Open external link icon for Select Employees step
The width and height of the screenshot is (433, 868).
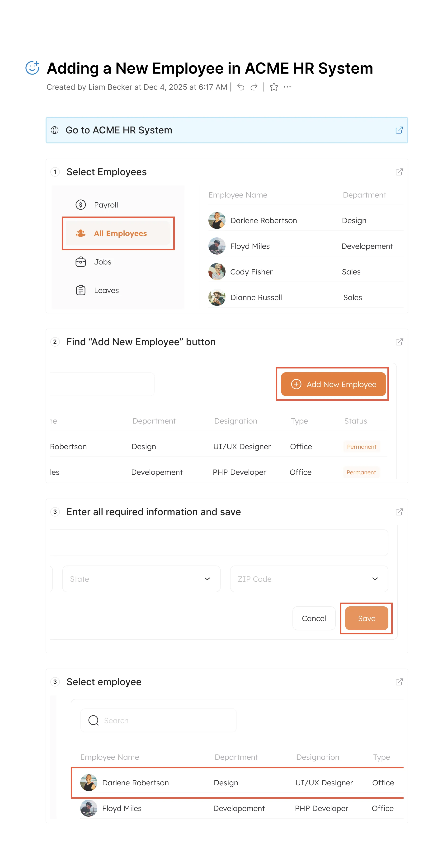(x=399, y=172)
